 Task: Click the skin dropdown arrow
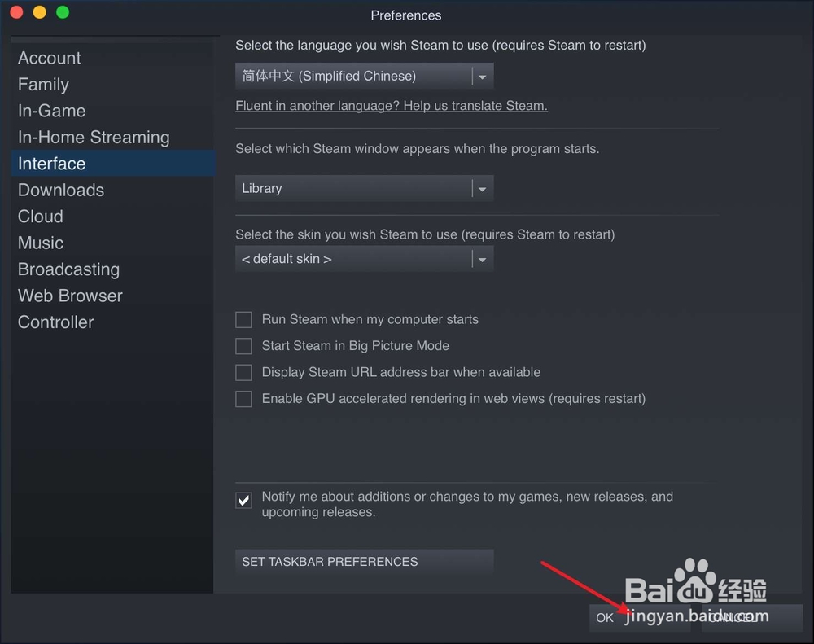(x=482, y=259)
